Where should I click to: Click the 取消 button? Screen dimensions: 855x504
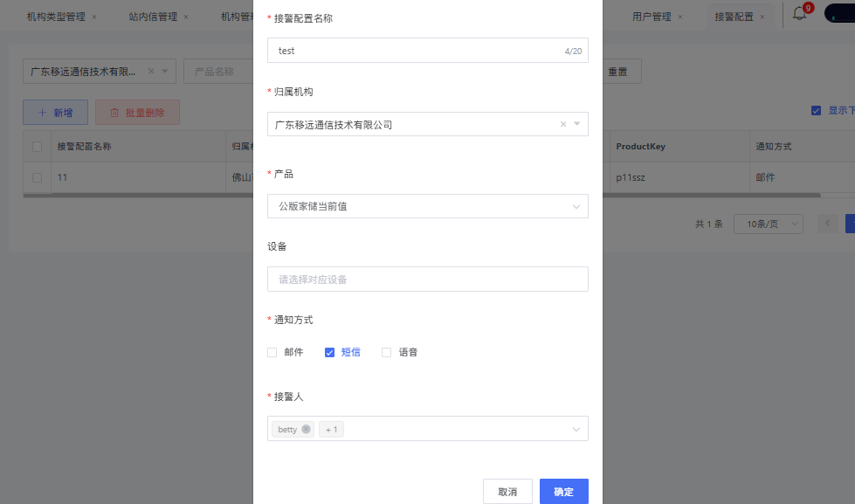click(507, 492)
